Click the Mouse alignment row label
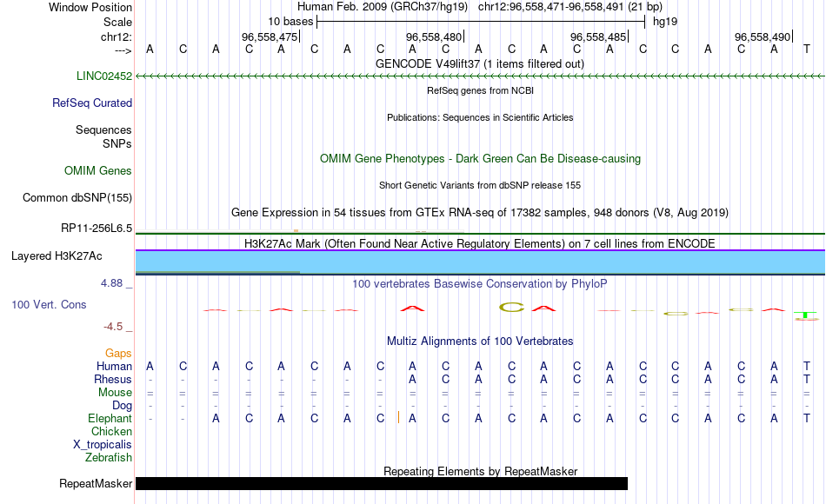The image size is (826, 504). point(115,393)
